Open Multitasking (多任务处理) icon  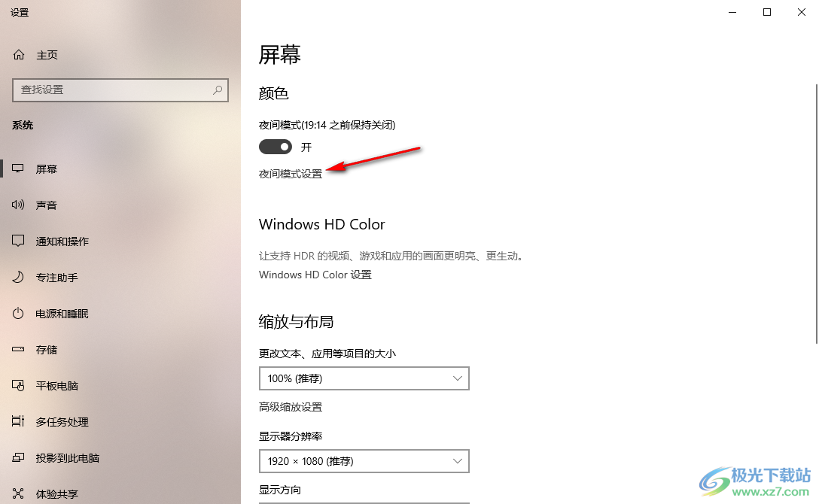(18, 421)
